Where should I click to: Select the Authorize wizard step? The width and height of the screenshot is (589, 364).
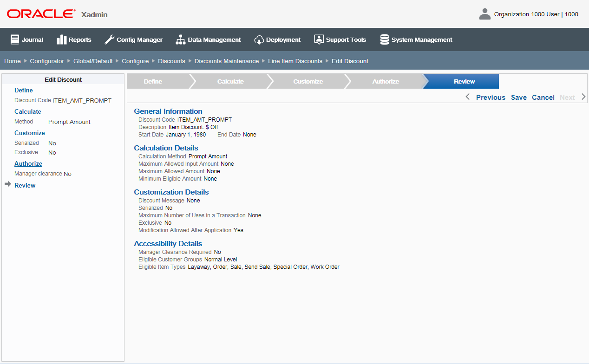[386, 81]
